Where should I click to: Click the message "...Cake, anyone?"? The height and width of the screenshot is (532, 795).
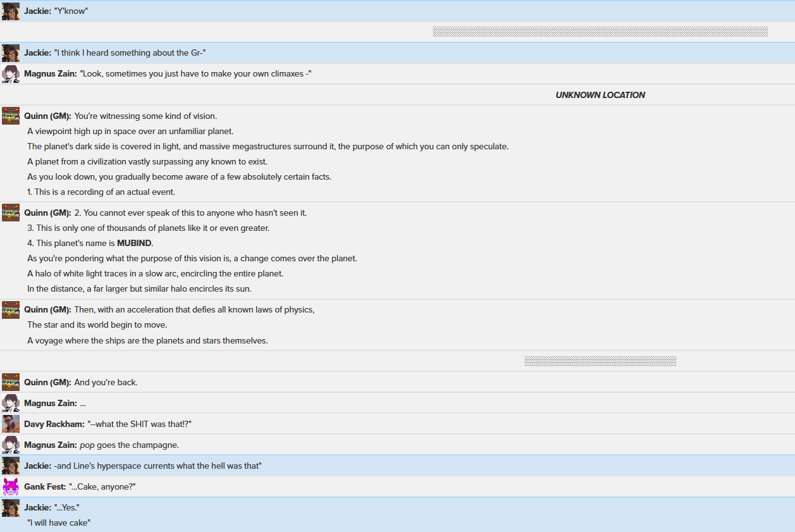(x=102, y=486)
